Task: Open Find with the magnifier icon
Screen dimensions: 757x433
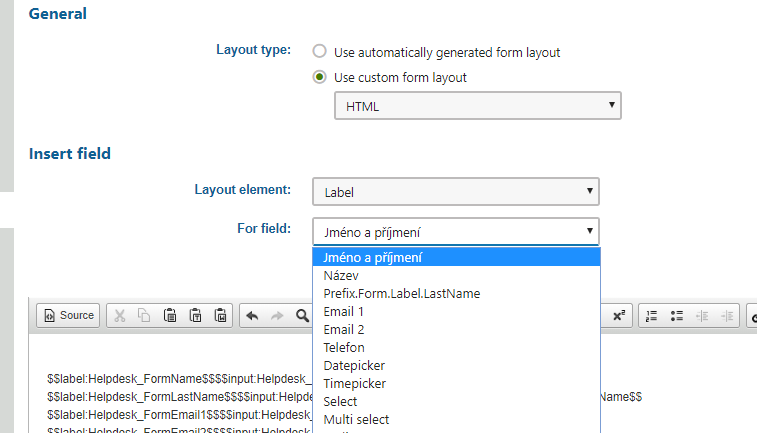Action: pos(302,316)
